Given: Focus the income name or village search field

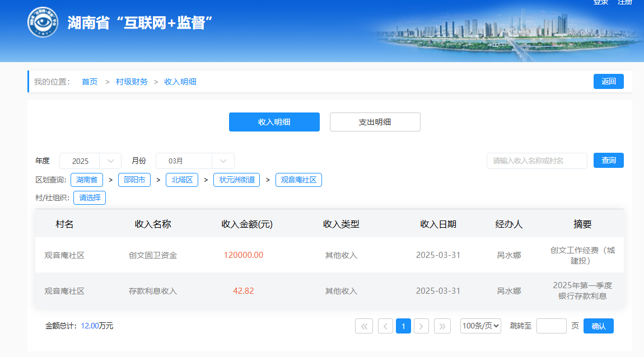Looking at the screenshot, I should tap(536, 161).
